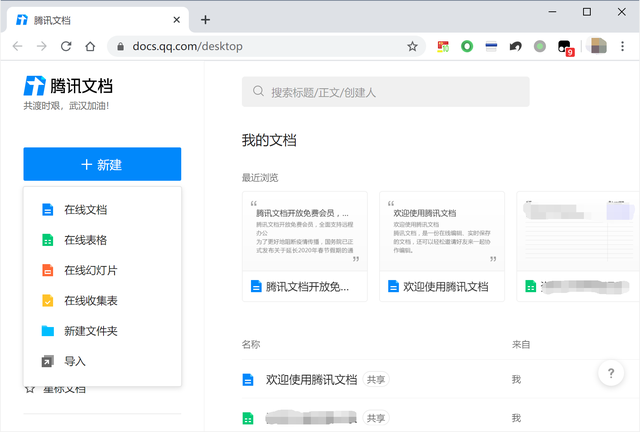Select 在线文档 from the new menu
Screen dimensions: 640x432
[86, 210]
